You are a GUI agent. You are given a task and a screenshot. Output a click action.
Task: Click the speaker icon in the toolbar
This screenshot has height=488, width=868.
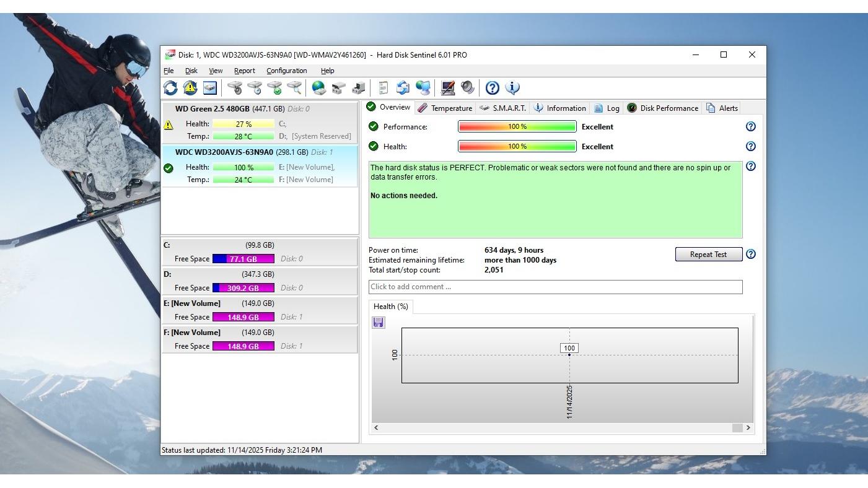click(467, 88)
